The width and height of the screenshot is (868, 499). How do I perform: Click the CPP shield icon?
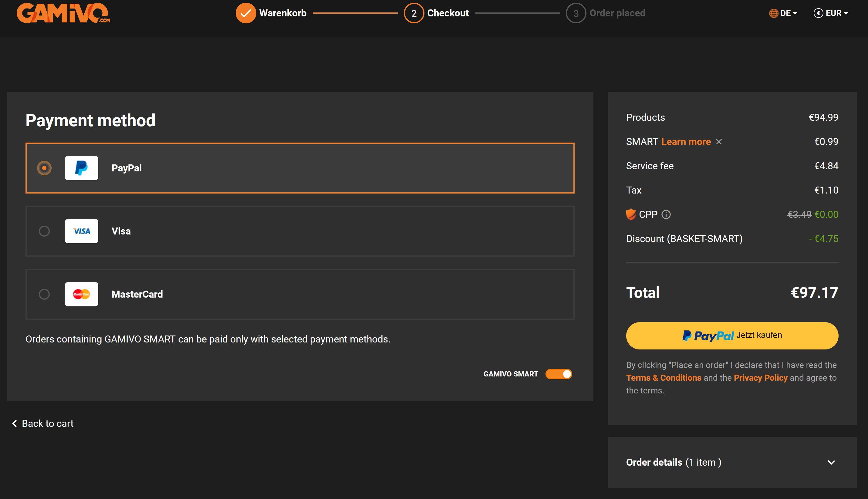coord(631,214)
